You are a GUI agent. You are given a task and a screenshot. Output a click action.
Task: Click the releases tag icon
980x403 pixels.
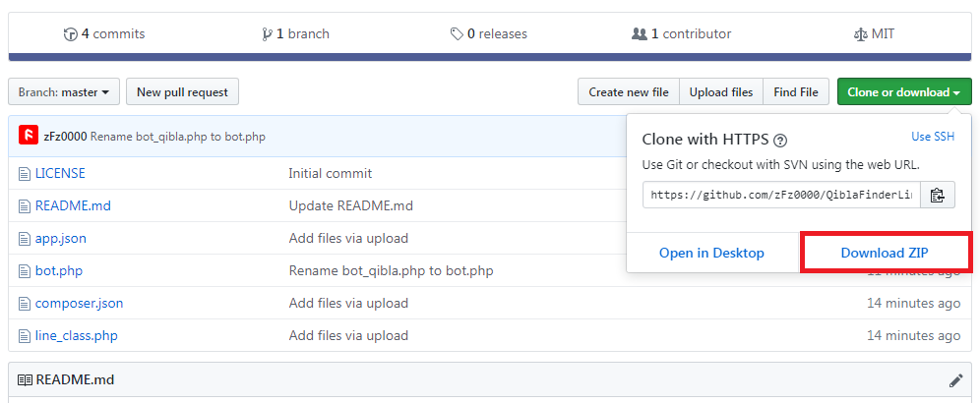[457, 34]
